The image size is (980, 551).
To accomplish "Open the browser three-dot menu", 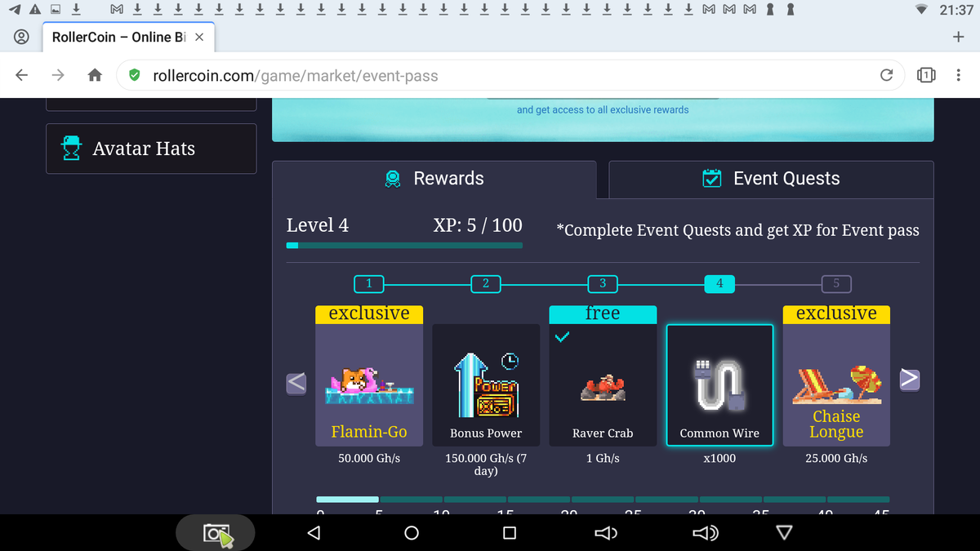I will 958,76.
